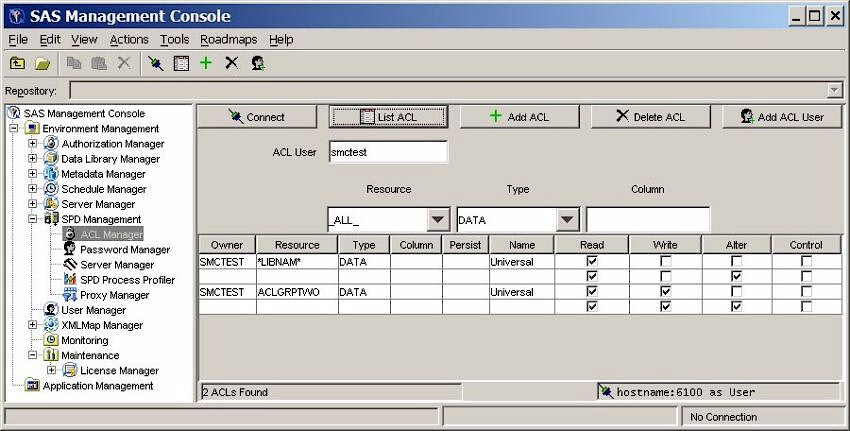Click the Owner column header
This screenshot has height=431, width=850.
[227, 245]
